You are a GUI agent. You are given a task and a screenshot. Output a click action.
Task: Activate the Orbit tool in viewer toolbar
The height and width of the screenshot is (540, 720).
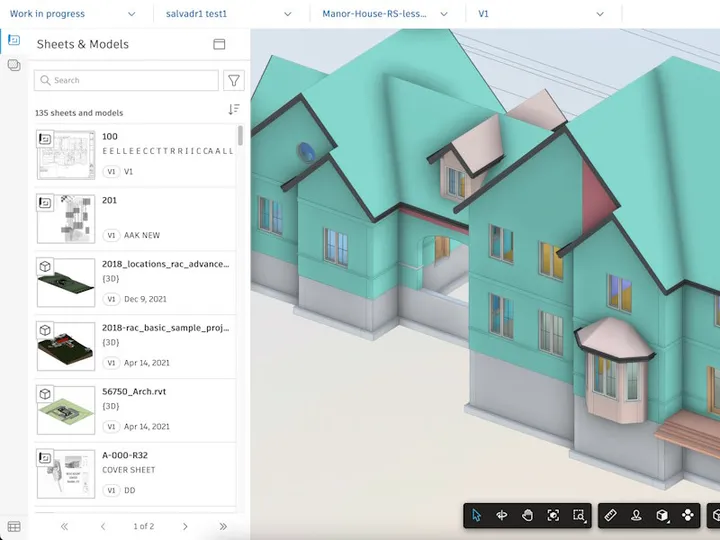502,515
